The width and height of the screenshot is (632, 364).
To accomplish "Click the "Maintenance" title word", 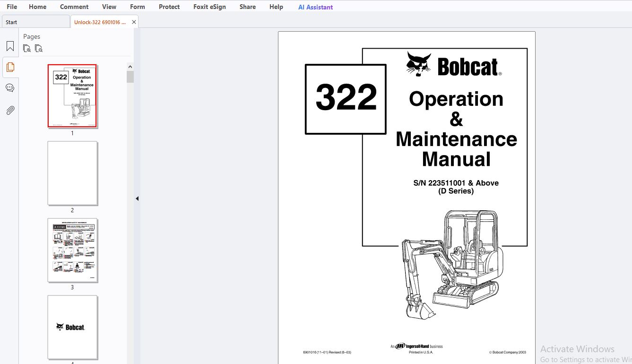I will pos(456,139).
